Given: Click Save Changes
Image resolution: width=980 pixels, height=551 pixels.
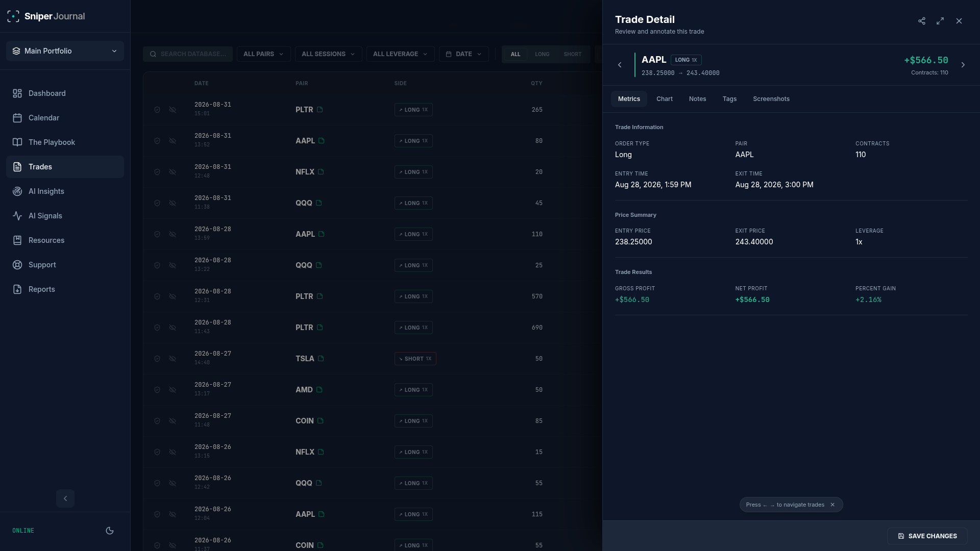Looking at the screenshot, I should pyautogui.click(x=927, y=536).
